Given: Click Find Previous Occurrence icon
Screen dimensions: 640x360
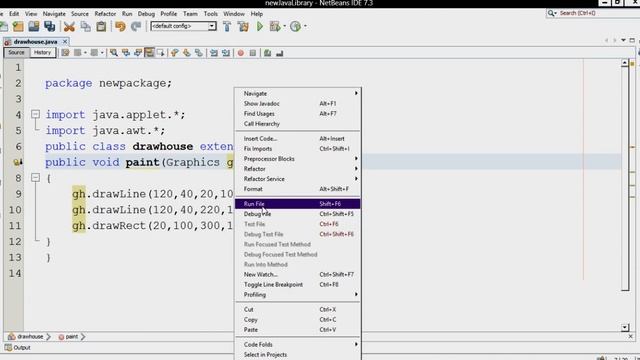Looking at the screenshot, I should click(126, 53).
